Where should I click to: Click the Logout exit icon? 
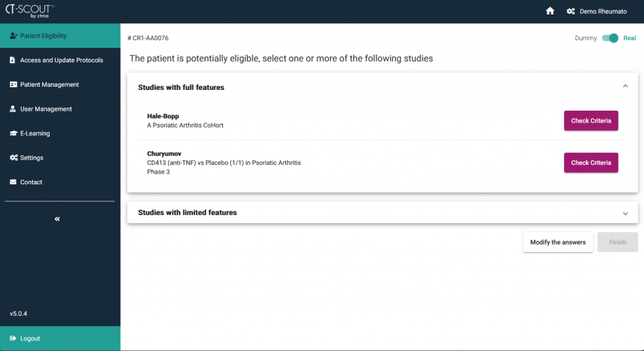[x=13, y=338]
